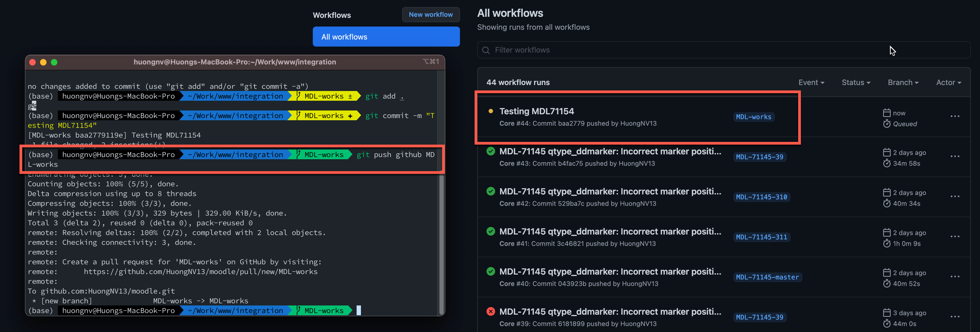Open the three-dot menu for Core #42 run
This screenshot has width=980, height=332.
955,196
